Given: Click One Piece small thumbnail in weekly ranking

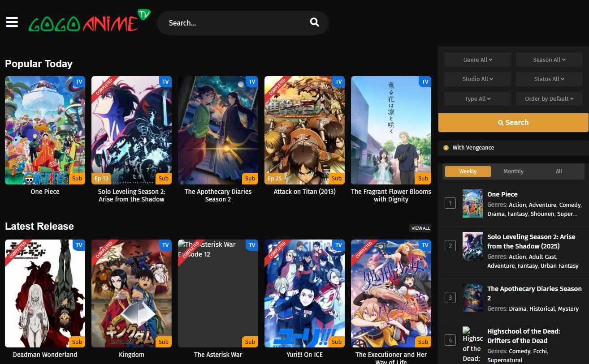Looking at the screenshot, I should (472, 203).
